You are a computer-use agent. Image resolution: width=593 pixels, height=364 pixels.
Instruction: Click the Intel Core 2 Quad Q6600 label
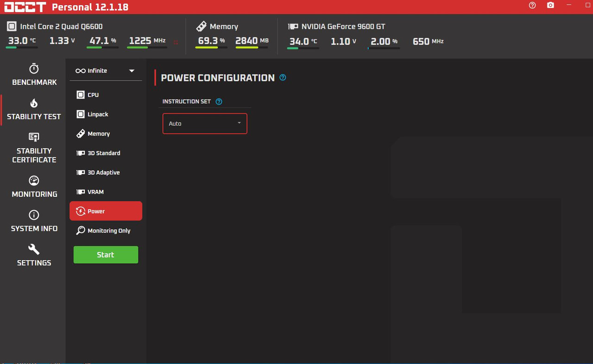(x=61, y=26)
